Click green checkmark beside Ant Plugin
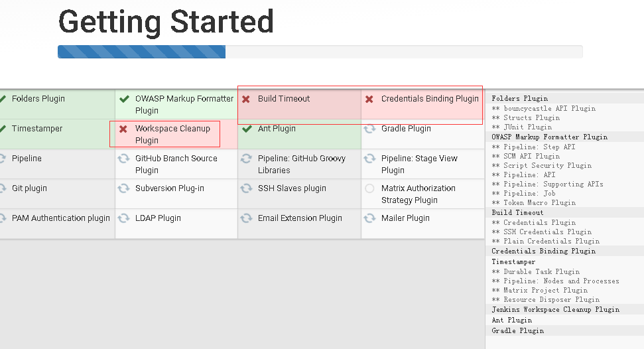 246,129
